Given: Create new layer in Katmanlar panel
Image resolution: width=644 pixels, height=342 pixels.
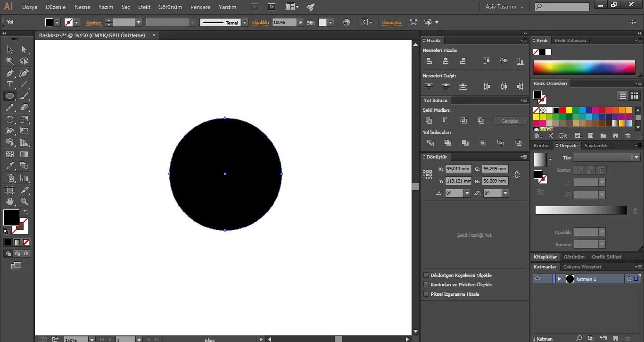Looking at the screenshot, I should point(615,338).
